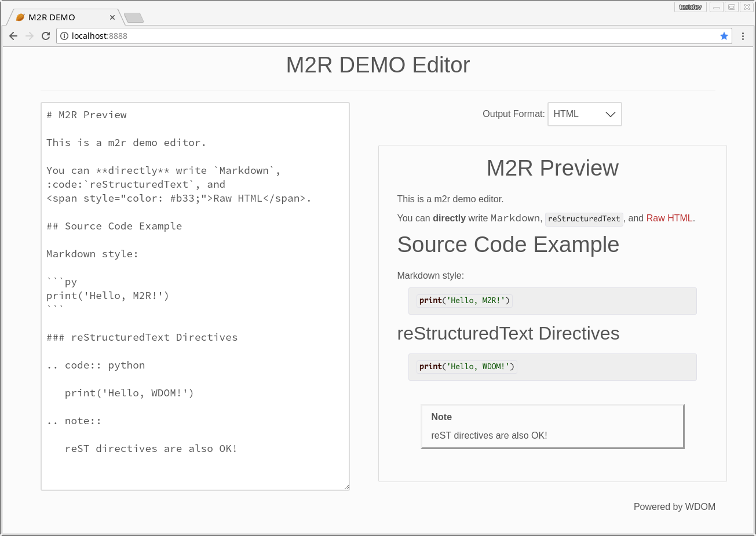Click inside the markdown editor textarea
This screenshot has height=536, width=756.
[195, 296]
